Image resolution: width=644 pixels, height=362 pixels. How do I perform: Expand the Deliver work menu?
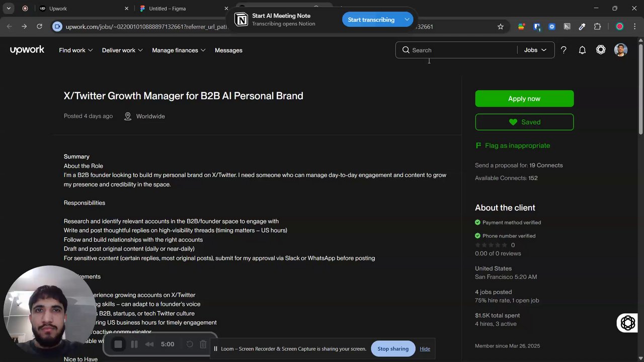(122, 50)
